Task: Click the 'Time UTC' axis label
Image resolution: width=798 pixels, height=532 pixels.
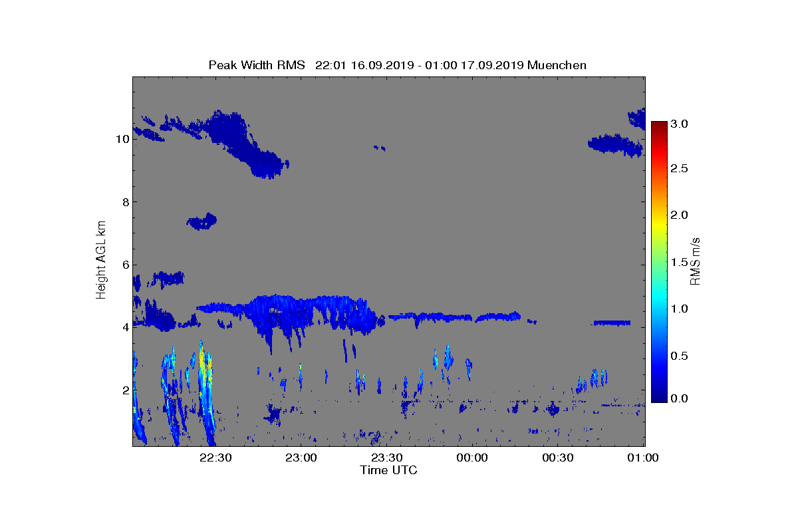Action: 388,470
